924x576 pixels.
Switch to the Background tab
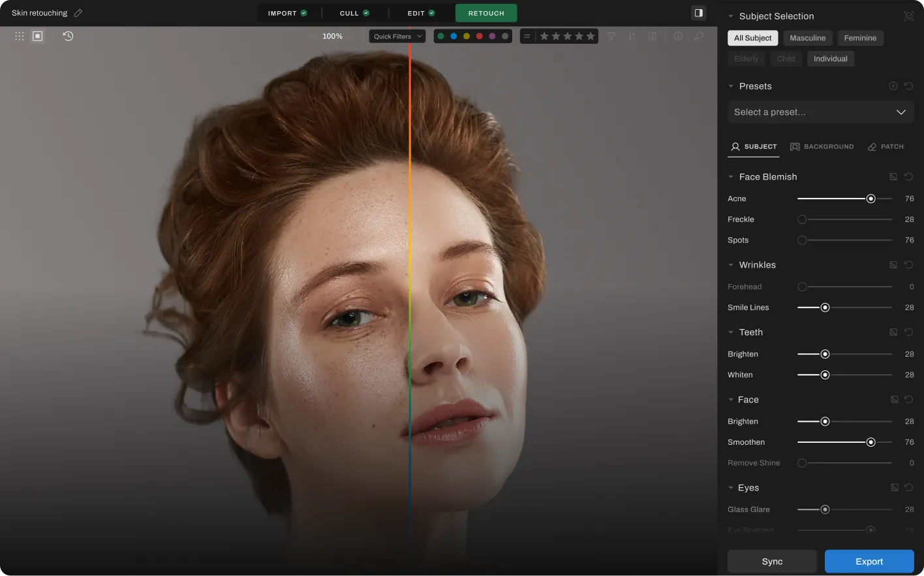[x=822, y=146]
